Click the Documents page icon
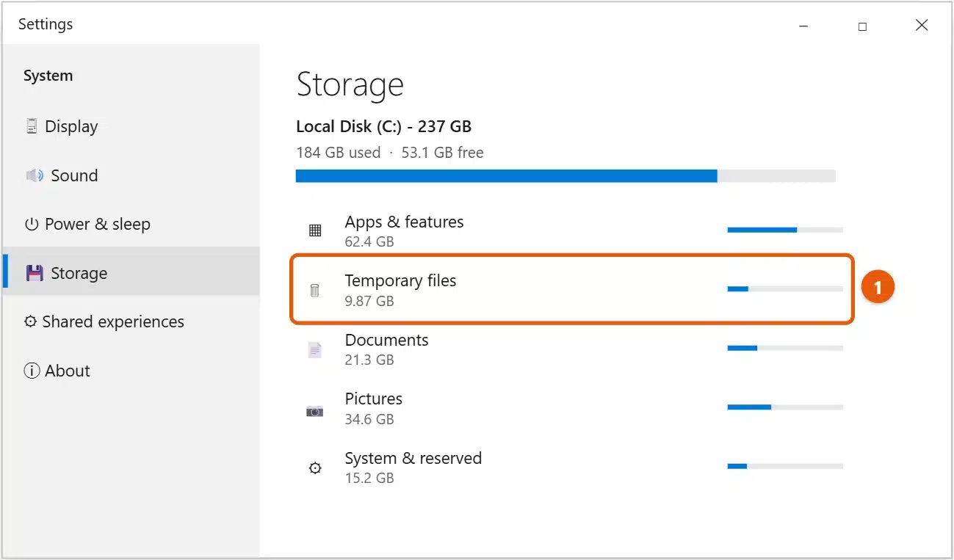Viewport: 954px width, 560px height. click(315, 349)
